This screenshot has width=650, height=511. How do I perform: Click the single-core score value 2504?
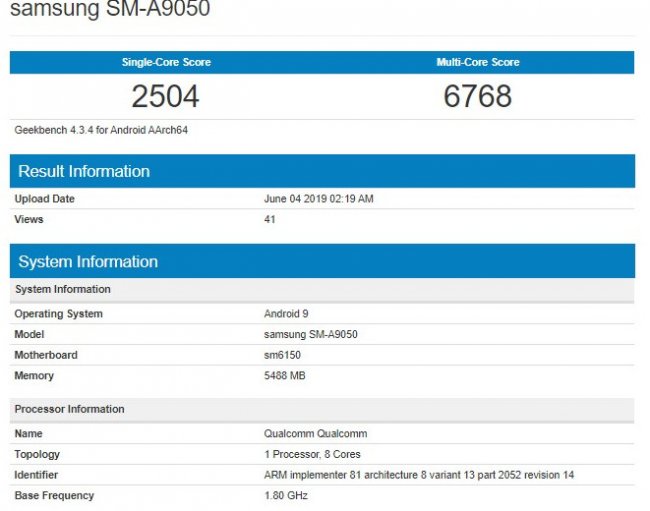pyautogui.click(x=166, y=96)
